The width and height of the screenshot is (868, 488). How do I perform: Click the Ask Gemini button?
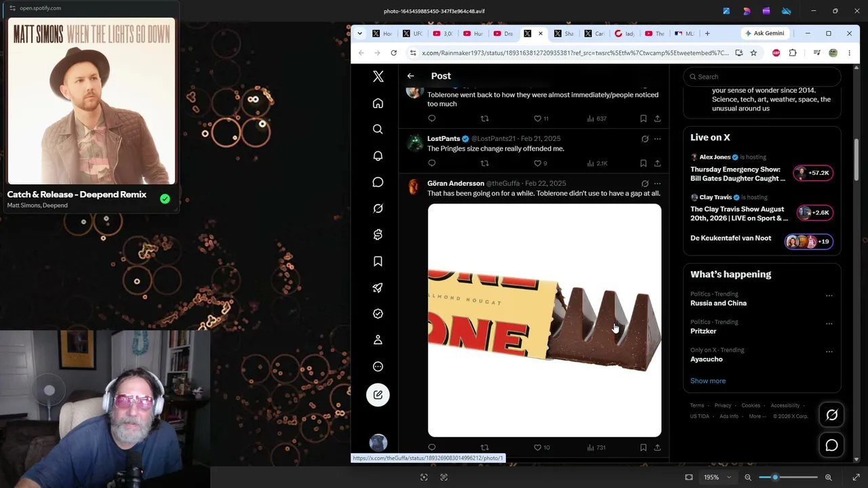coord(765,33)
